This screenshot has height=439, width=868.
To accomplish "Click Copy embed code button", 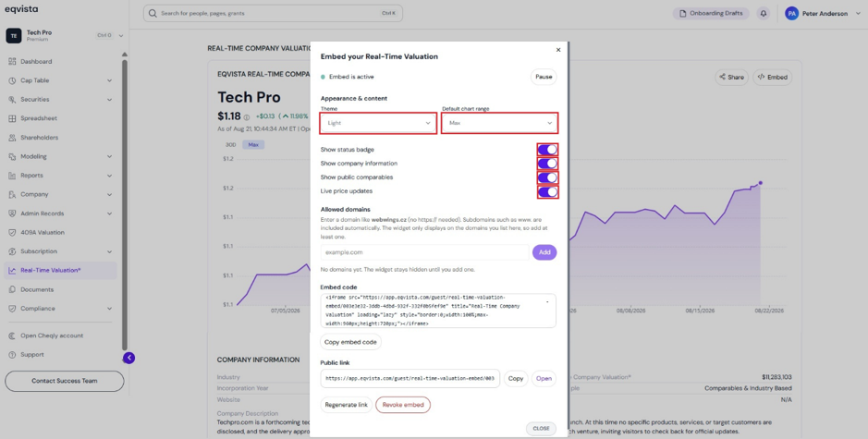I will point(350,342).
